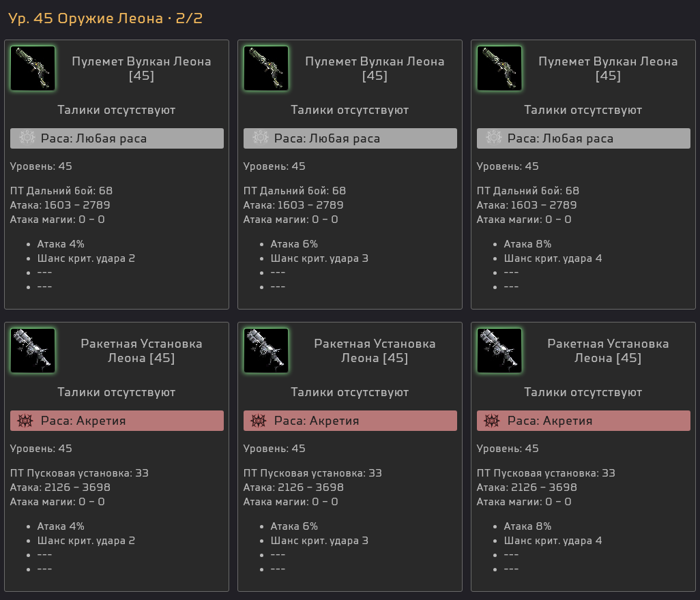Click the title Ракетная Установка Леона [45] in the Атака 6% card
The height and width of the screenshot is (600, 700).
(x=375, y=350)
